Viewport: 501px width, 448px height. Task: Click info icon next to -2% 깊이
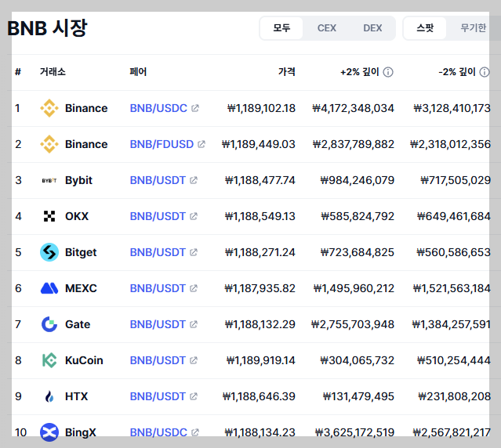(485, 72)
